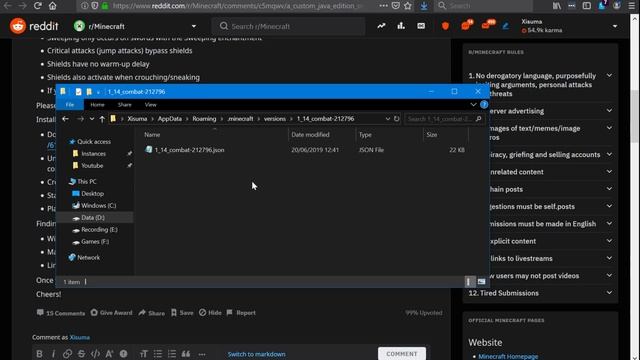This screenshot has height=360, width=640.
Task: Sort by Date modified column
Action: 310,134
